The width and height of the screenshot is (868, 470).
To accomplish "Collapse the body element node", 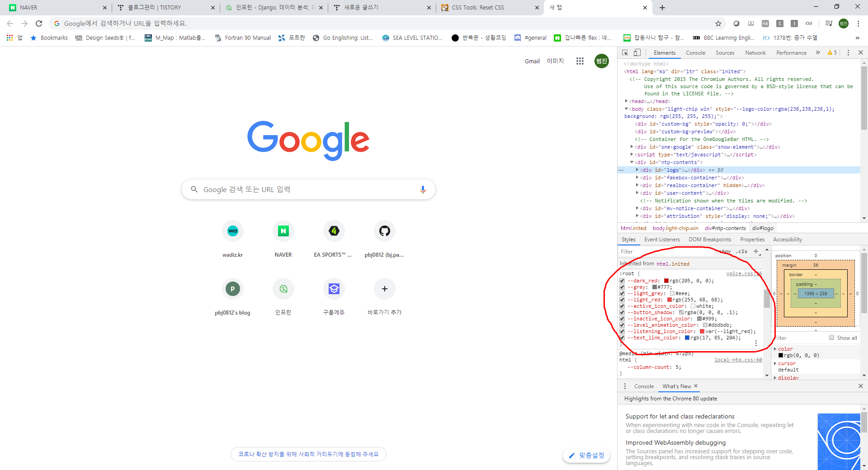I will tap(626, 109).
